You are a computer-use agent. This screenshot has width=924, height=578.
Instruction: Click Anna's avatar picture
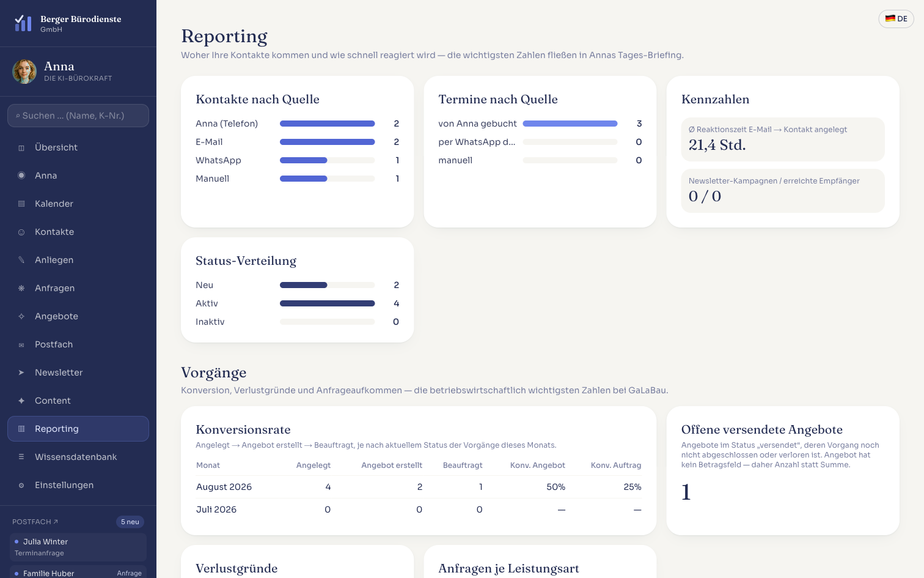24,72
